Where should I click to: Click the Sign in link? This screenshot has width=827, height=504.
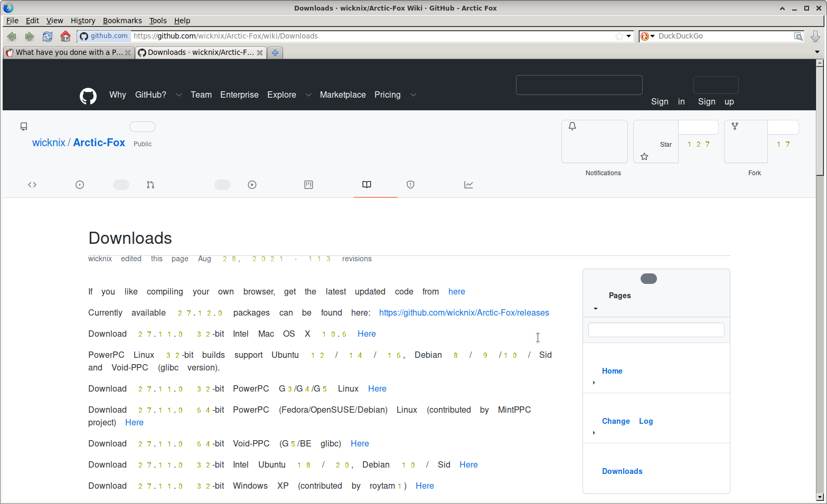(x=668, y=102)
